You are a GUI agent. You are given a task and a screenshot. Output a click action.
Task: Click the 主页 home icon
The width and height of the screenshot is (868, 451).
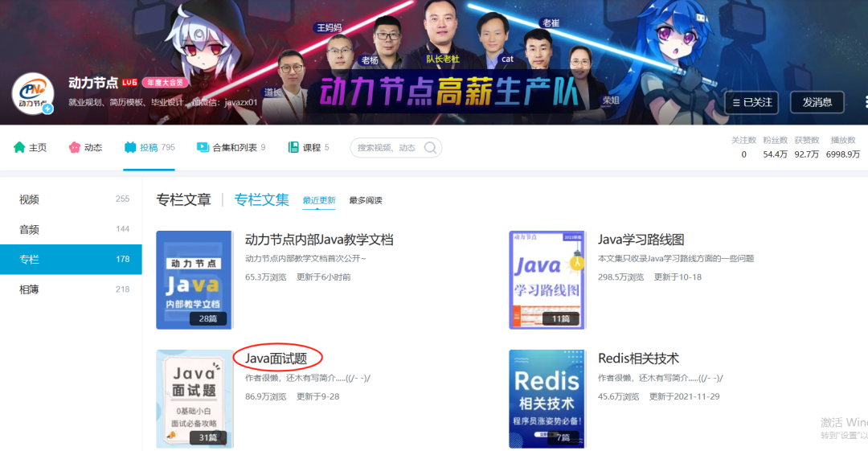19,148
